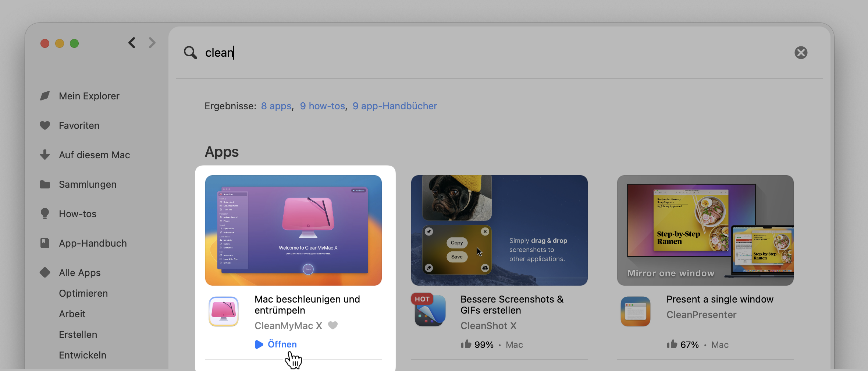Select Alle Apps in the sidebar
This screenshot has height=371, width=868.
80,273
